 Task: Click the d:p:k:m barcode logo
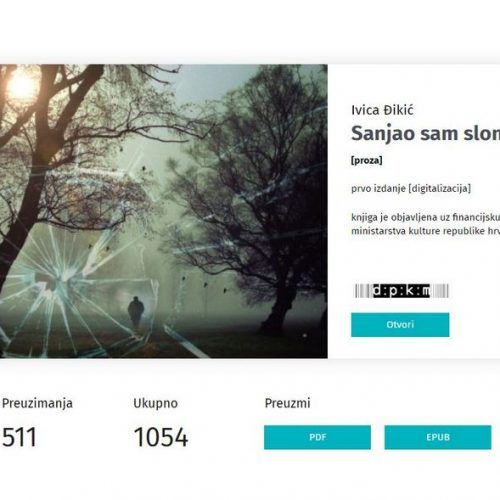coord(401,291)
